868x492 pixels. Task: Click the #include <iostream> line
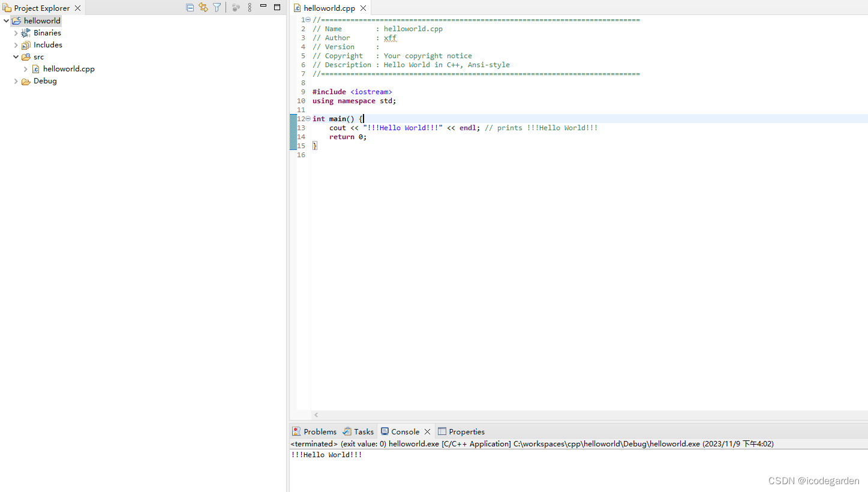[352, 92]
